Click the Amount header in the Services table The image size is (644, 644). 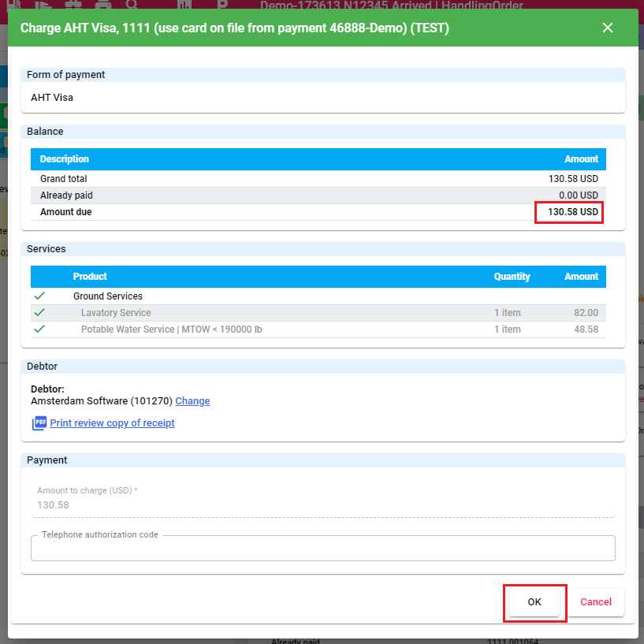click(x=581, y=277)
